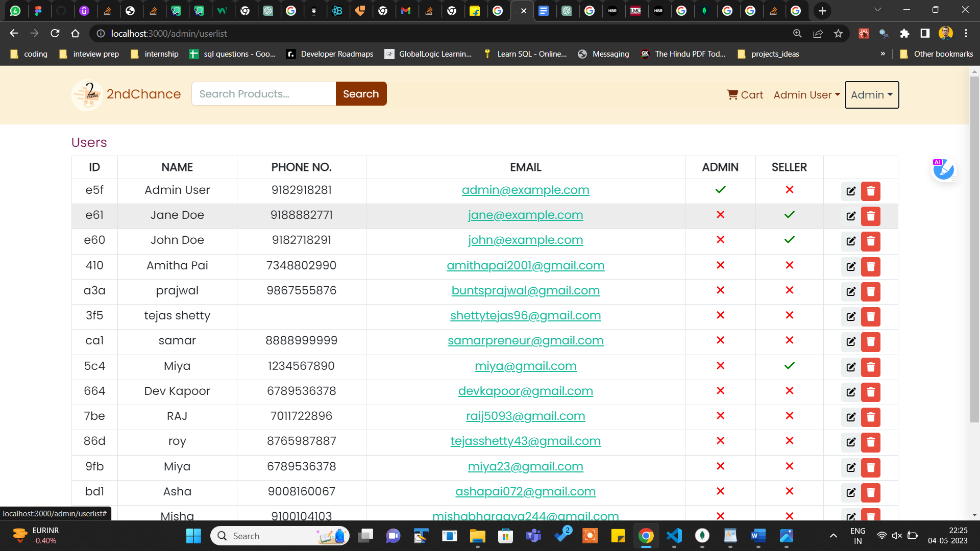Click the miya@gmail.com email link
This screenshot has height=551, width=980.
525,366
